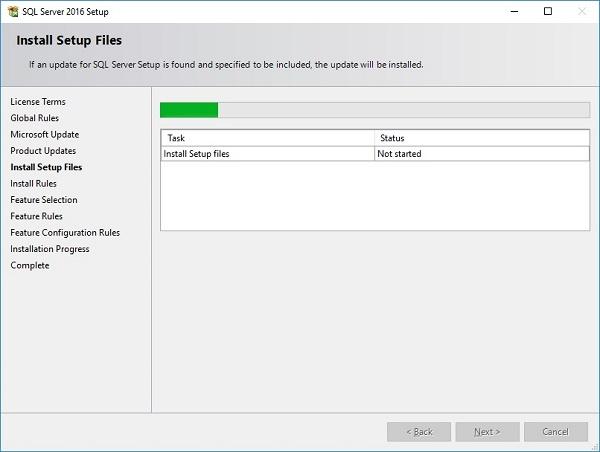Select the Install Setup files task row

[267, 154]
